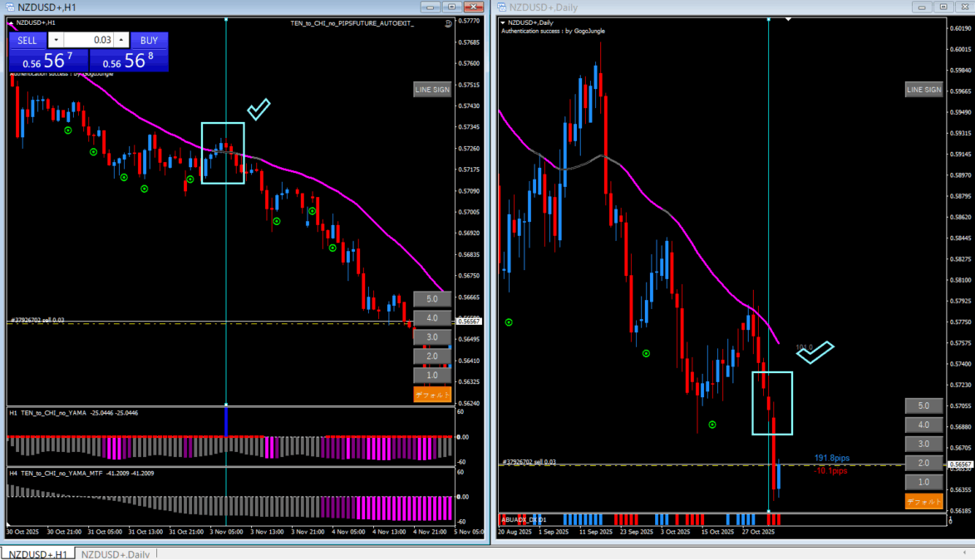
Task: Click the 0.03 lot volume input field
Action: pos(88,40)
